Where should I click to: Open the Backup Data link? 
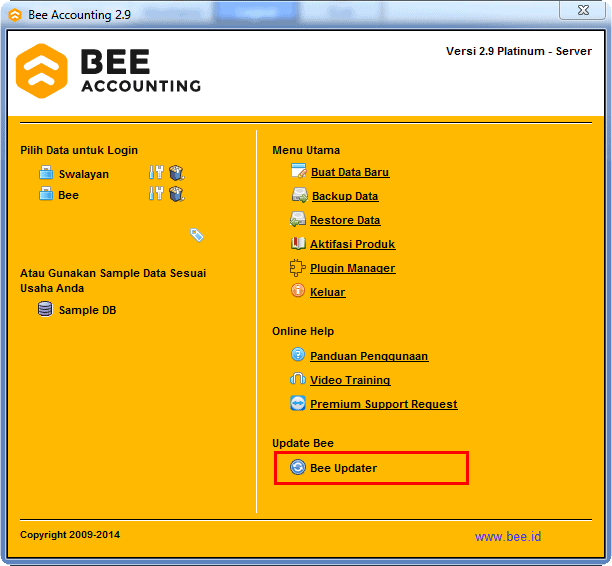(x=345, y=196)
